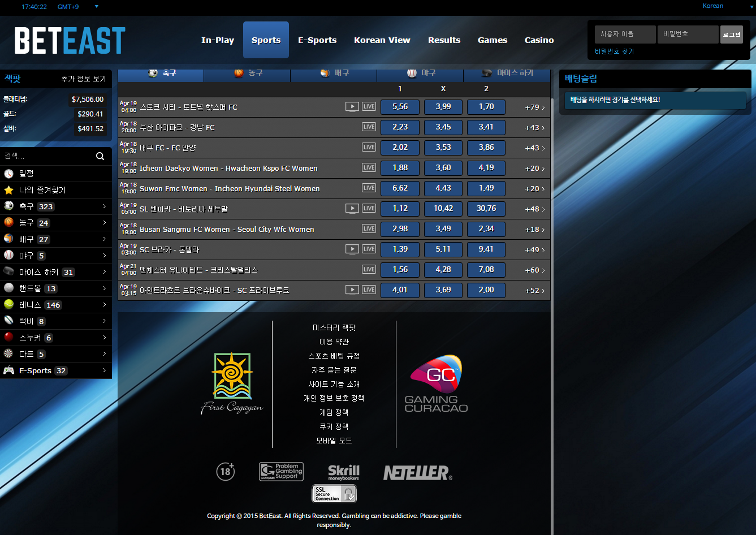Viewport: 756px width, 535px height.
Task: Open the E-Sports top menu item
Action: click(317, 40)
